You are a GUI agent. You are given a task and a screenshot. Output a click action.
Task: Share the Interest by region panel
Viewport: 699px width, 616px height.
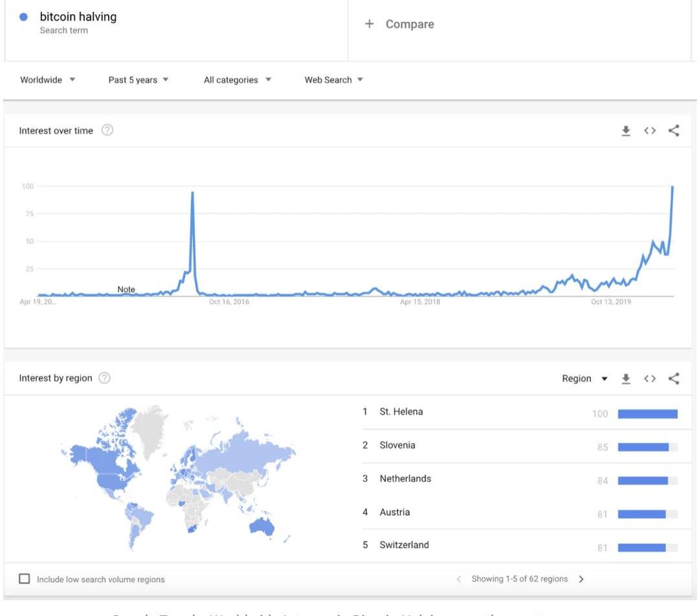pos(674,379)
